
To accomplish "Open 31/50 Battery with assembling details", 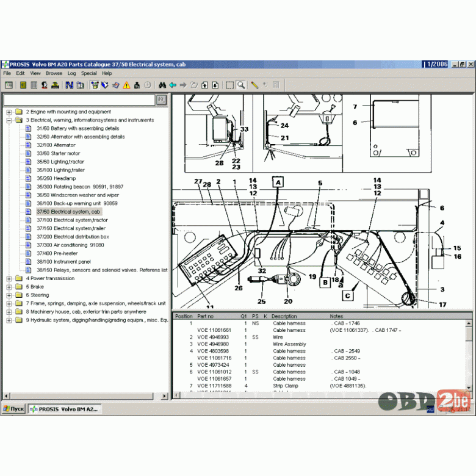I will [78, 128].
